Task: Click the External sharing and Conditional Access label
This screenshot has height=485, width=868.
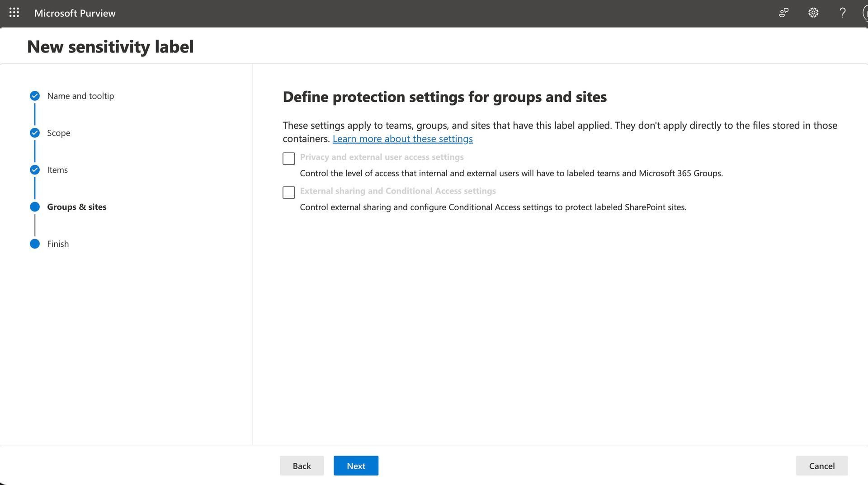Action: [398, 191]
